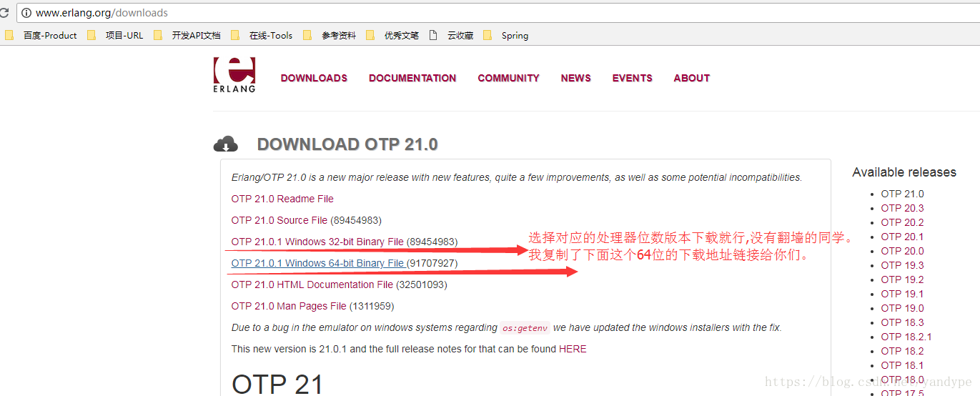
Task: Select OTP 20.1 in Available releases
Action: 902,237
